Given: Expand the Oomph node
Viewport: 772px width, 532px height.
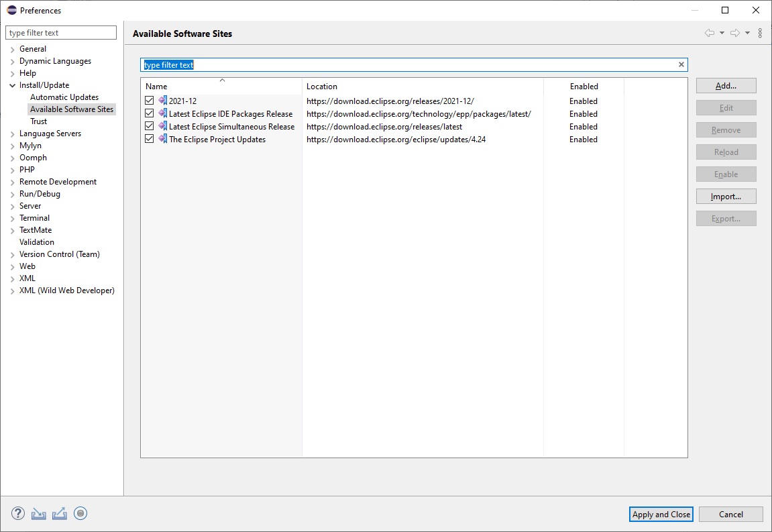Looking at the screenshot, I should coord(12,158).
